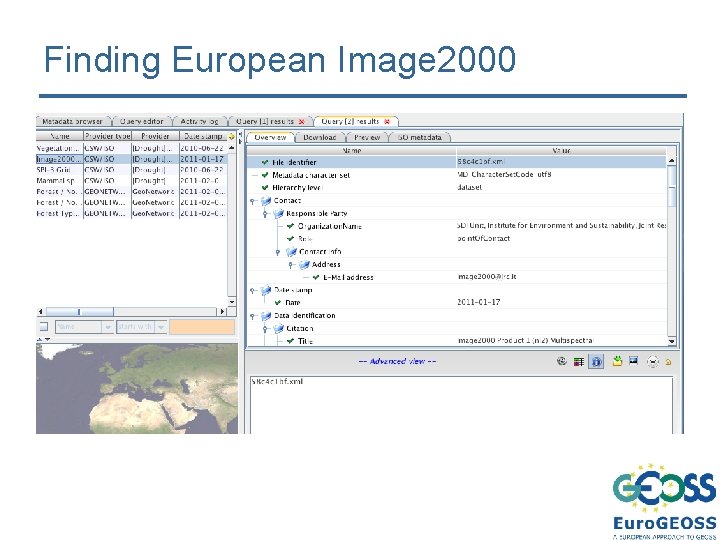This screenshot has height=540, width=720.
Task: Collapse the Data identification node handle
Action: click(x=252, y=315)
